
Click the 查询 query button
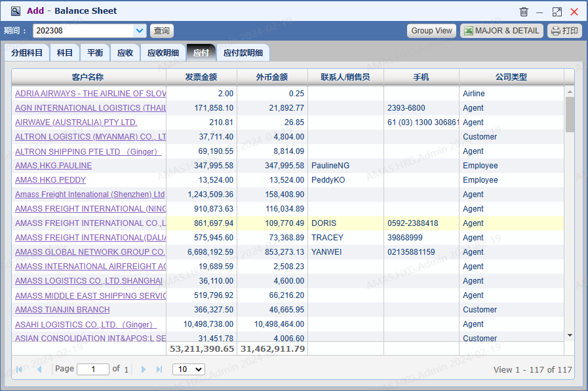[x=162, y=31]
